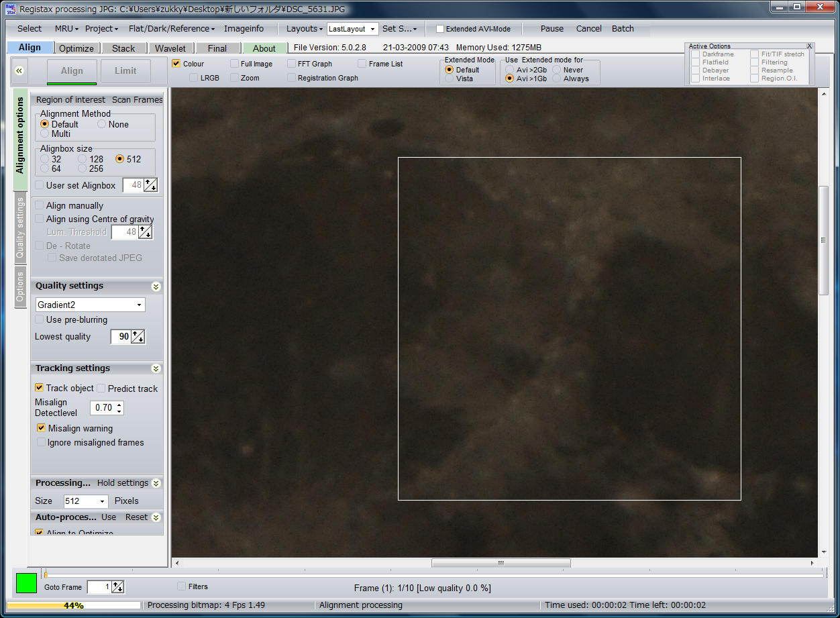Click the Lowest quality spinner arrows

point(138,337)
